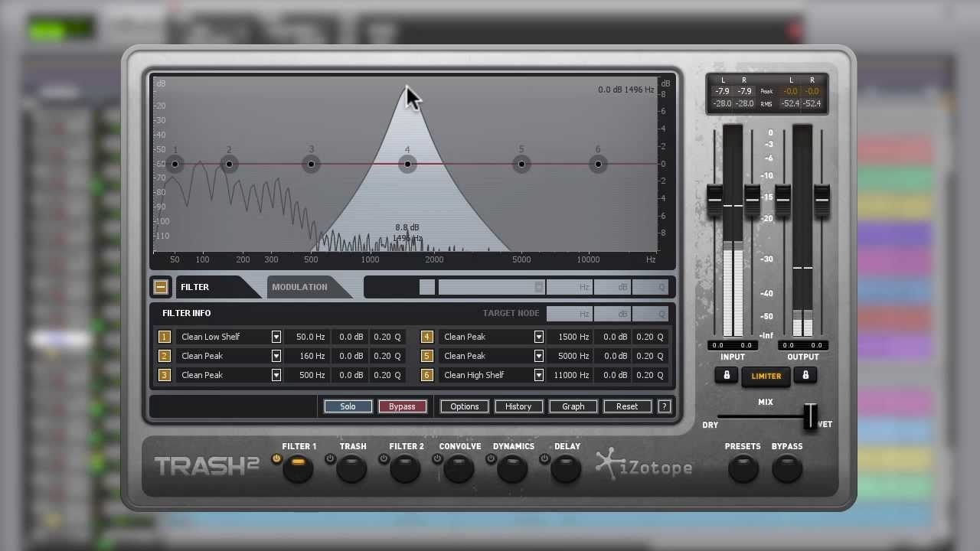The width and height of the screenshot is (980, 551).
Task: Click the Dry/Wet mix slider handle
Action: (x=810, y=416)
